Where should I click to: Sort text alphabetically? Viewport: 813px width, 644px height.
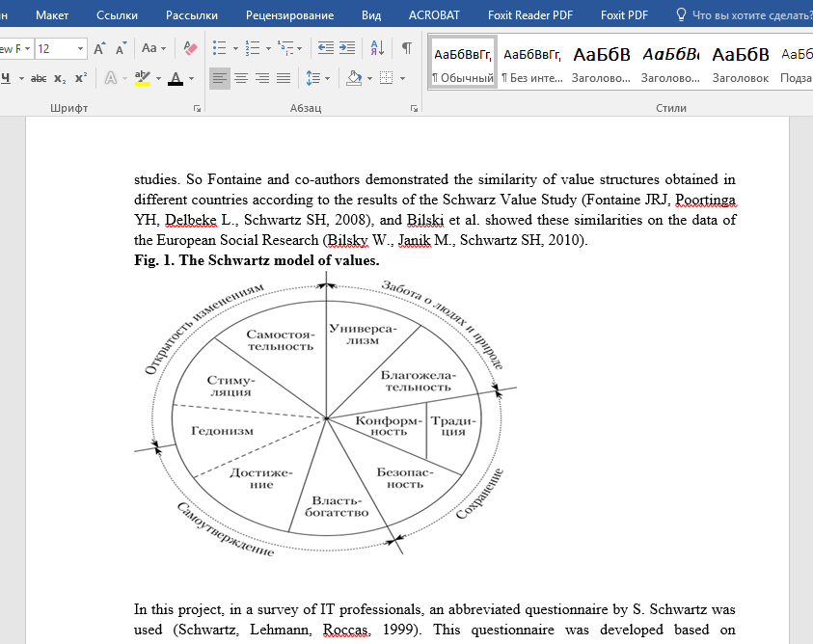tap(377, 48)
